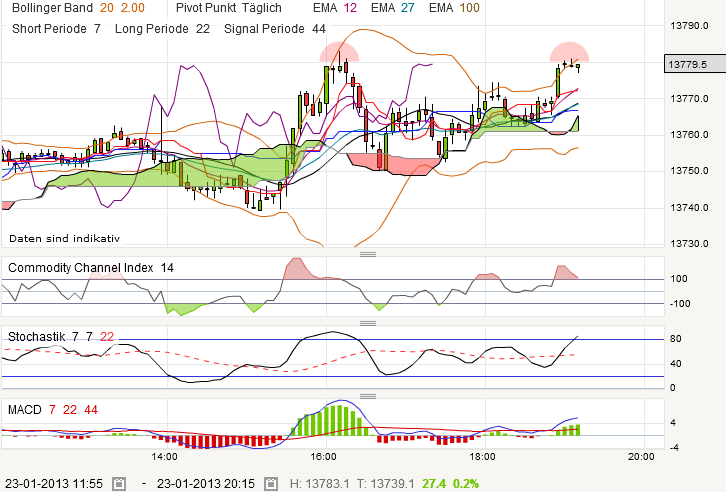Grab the divider handle above MACD panel
The width and height of the screenshot is (726, 492).
coord(368,396)
